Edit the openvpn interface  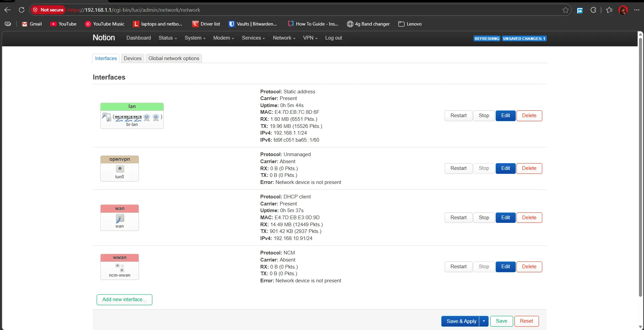click(505, 169)
